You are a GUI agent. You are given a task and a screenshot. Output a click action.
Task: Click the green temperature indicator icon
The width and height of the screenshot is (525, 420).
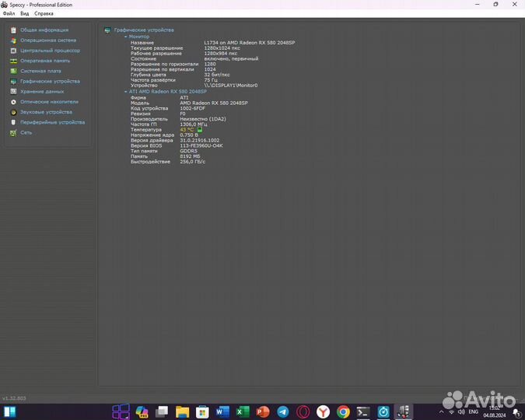pyautogui.click(x=200, y=129)
